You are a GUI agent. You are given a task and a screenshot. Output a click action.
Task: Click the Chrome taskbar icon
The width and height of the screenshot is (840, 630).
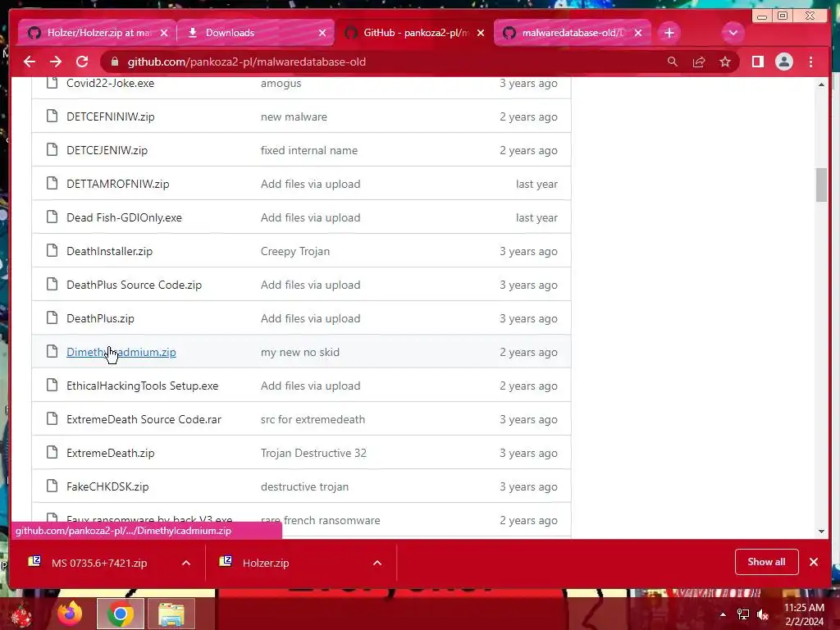point(120,614)
